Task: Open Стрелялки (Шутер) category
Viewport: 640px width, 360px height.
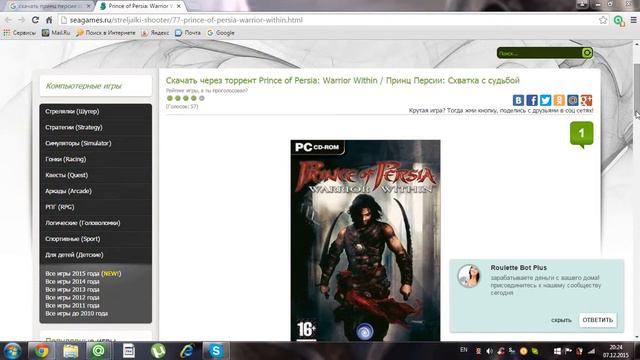Action: point(72,111)
